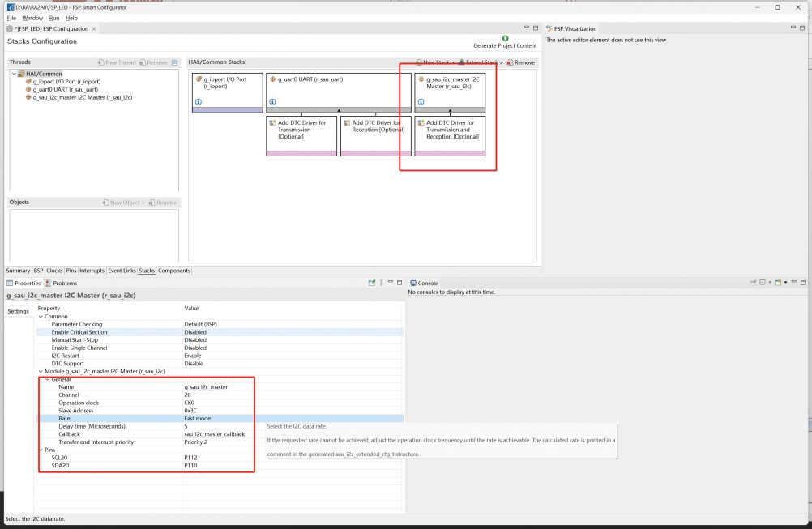Click the g_sau_i2c_master stack block module icon
Image resolution: width=812 pixels, height=529 pixels.
(421, 79)
